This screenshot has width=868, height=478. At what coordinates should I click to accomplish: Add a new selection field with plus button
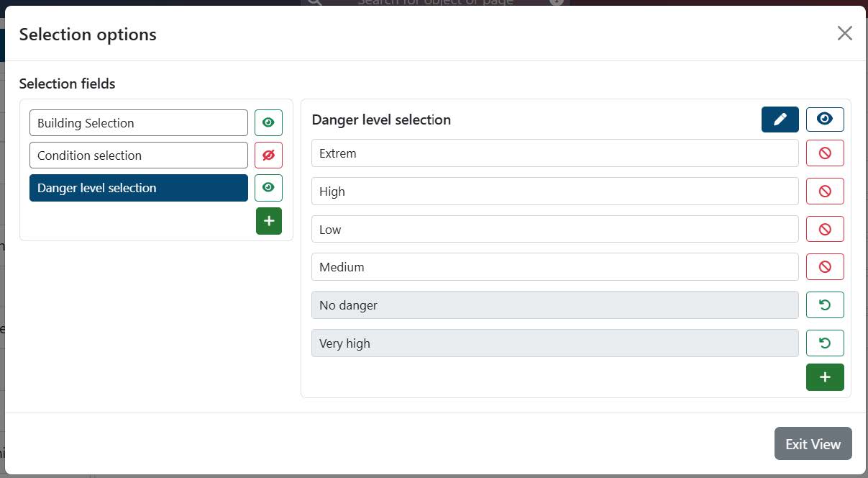[269, 221]
